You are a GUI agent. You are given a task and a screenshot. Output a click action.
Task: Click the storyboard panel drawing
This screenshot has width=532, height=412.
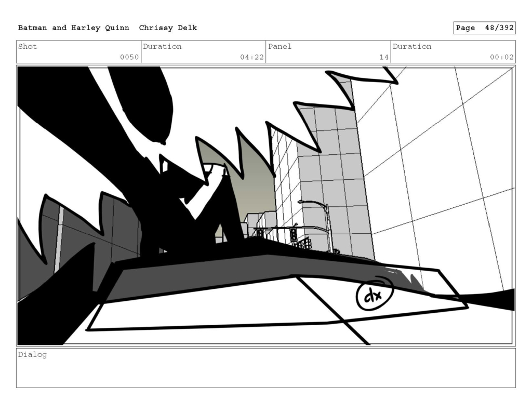point(266,206)
